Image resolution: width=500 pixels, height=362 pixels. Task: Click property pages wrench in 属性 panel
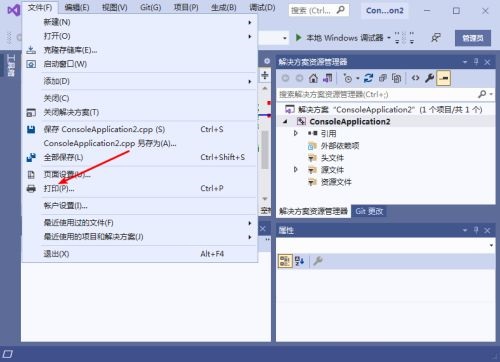(318, 261)
